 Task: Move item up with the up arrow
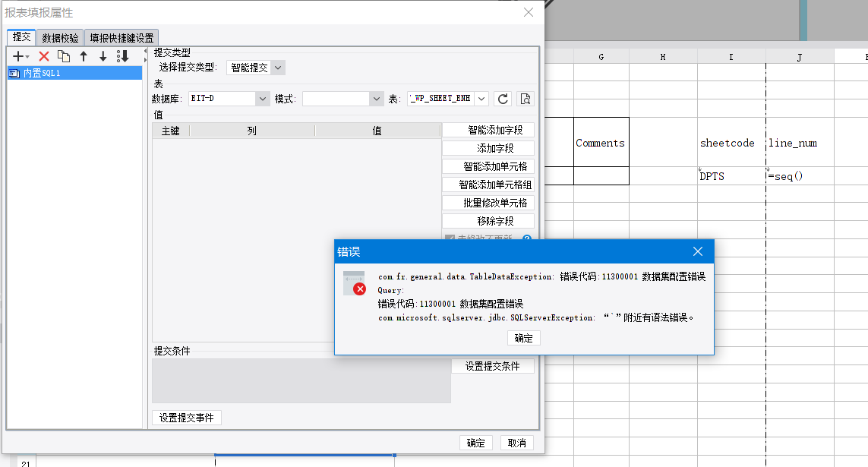coord(84,56)
